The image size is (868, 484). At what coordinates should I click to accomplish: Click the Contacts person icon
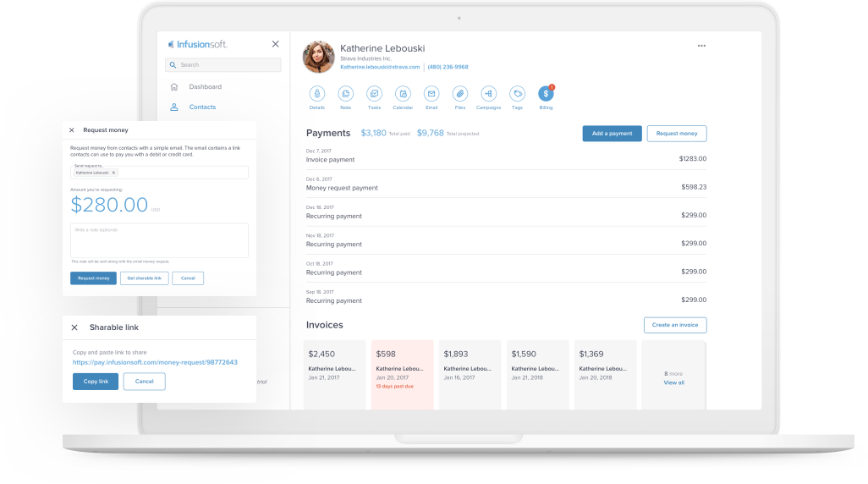pos(173,107)
